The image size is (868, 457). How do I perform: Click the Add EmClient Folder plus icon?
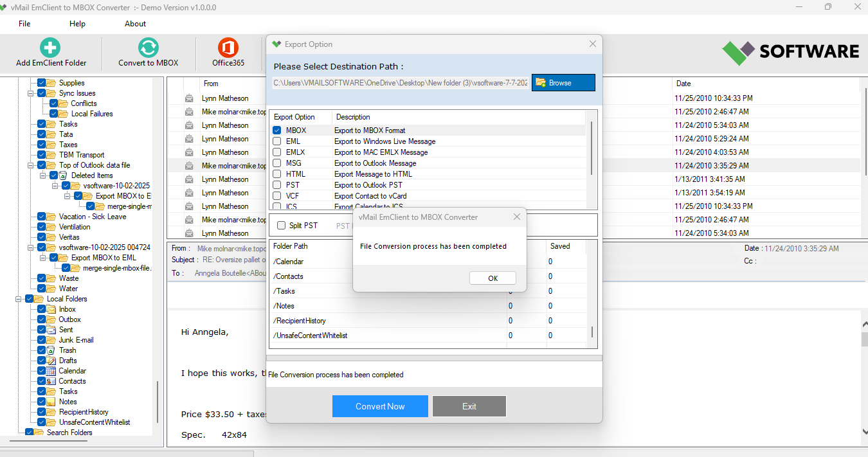click(x=50, y=48)
